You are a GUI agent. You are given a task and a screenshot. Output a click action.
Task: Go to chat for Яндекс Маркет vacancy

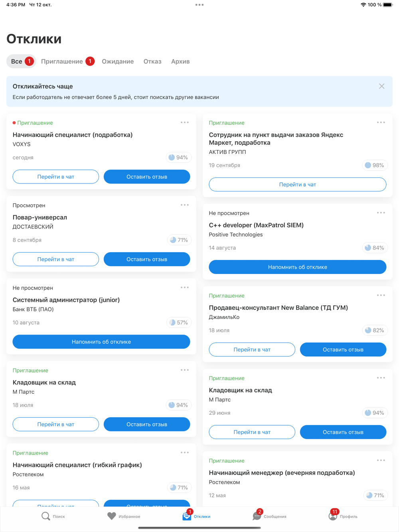click(x=297, y=185)
